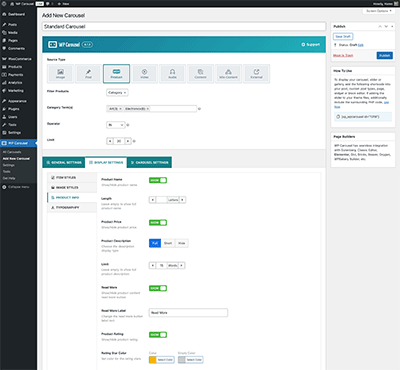Screen dimensions: 400x370
Task: Open the Length unit dropdown
Action: 173,200
